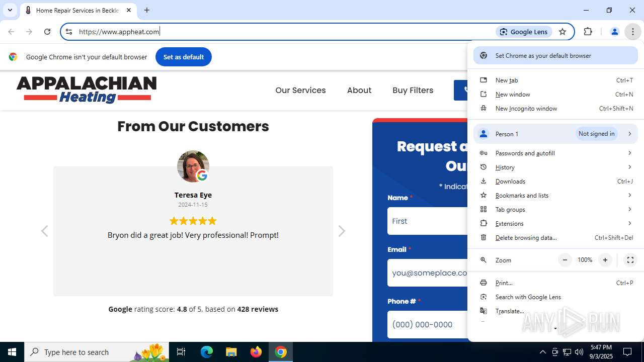Click the address bar URL field
Screen dimensions: 644x362
[284, 32]
